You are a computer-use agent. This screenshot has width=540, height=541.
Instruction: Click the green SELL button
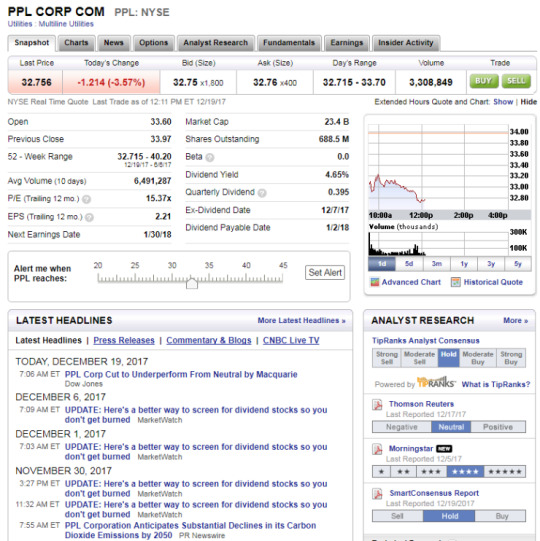coord(516,81)
